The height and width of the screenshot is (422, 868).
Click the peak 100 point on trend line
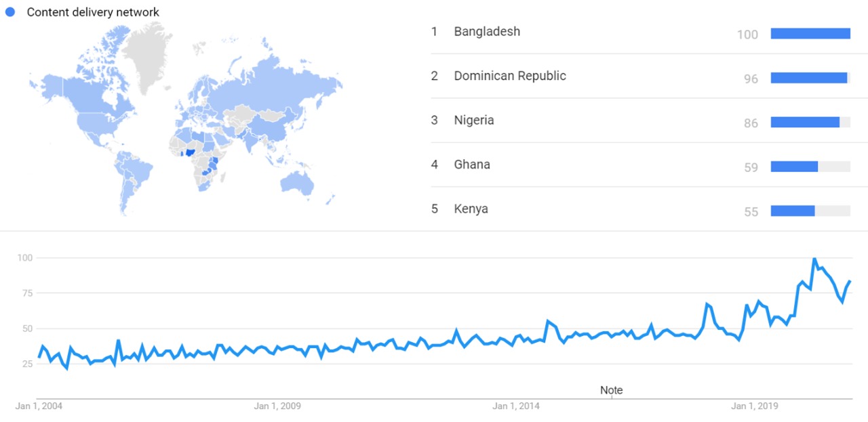tap(814, 259)
